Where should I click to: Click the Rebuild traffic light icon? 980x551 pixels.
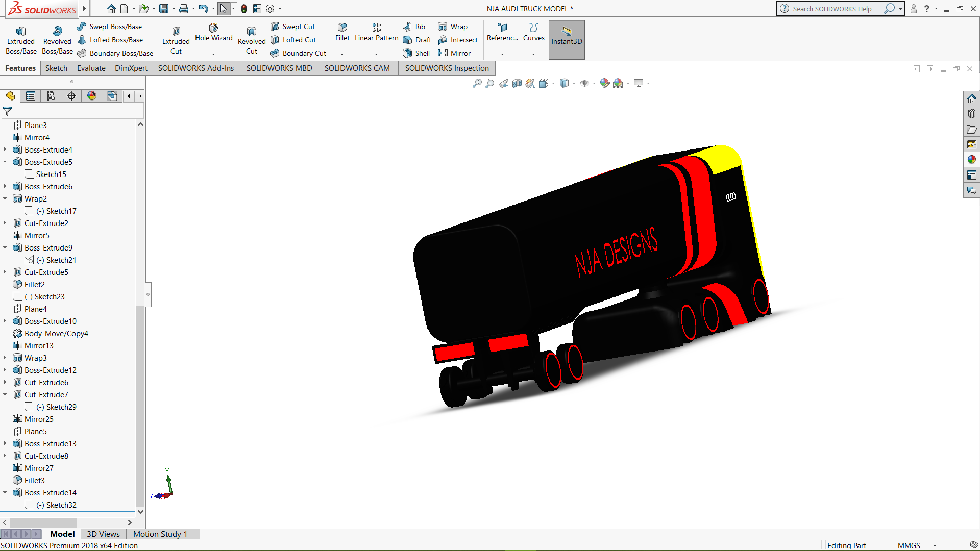244,9
